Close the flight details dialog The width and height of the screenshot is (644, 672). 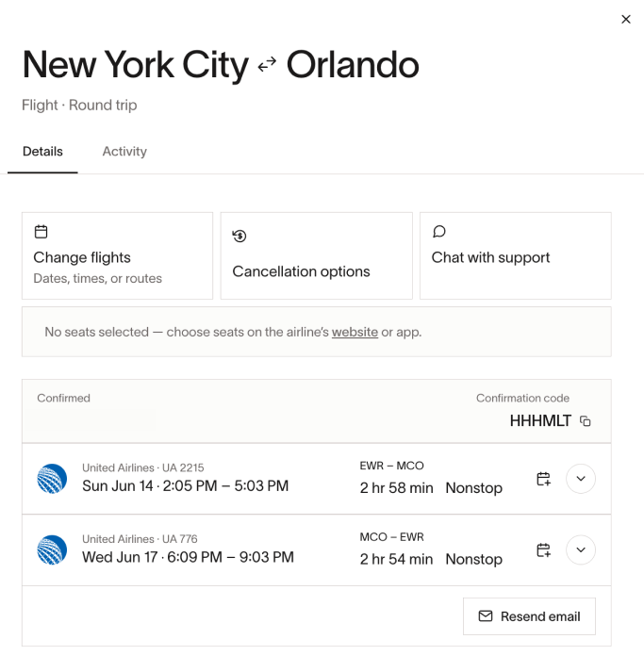625,19
